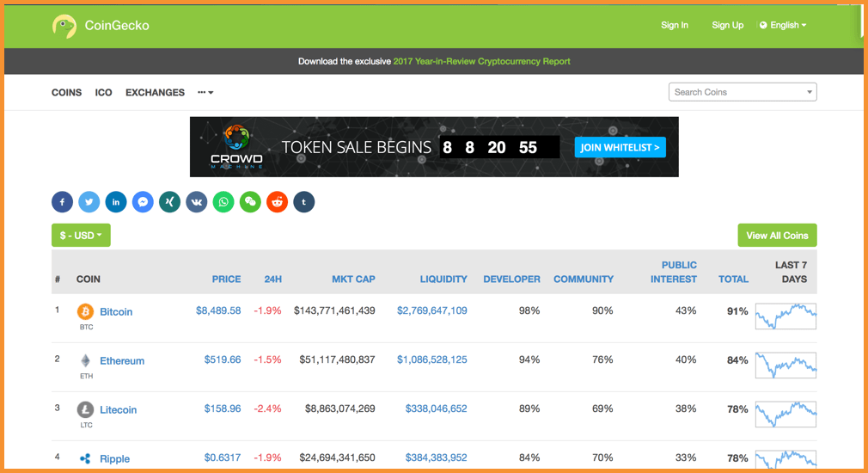The height and width of the screenshot is (473, 868).
Task: Open the Bitcoin coin link
Action: 116,312
